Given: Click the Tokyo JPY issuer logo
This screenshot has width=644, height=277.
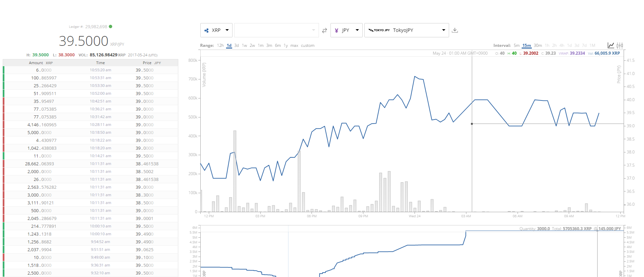Looking at the screenshot, I should pyautogui.click(x=379, y=30).
